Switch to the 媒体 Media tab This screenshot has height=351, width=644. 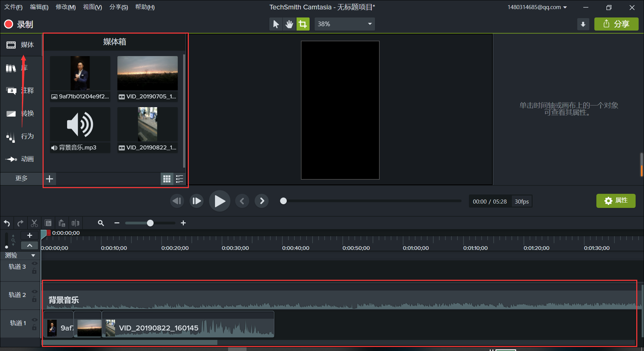point(21,45)
